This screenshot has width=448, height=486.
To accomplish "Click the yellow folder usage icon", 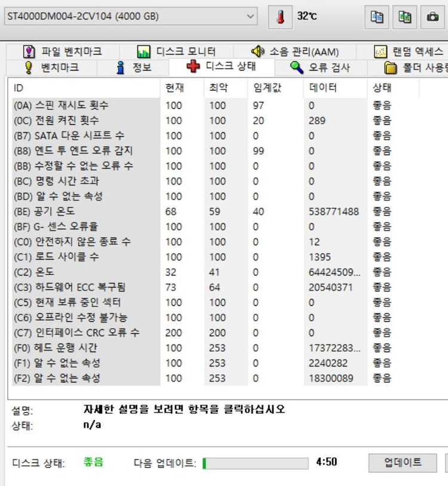I will (x=390, y=67).
